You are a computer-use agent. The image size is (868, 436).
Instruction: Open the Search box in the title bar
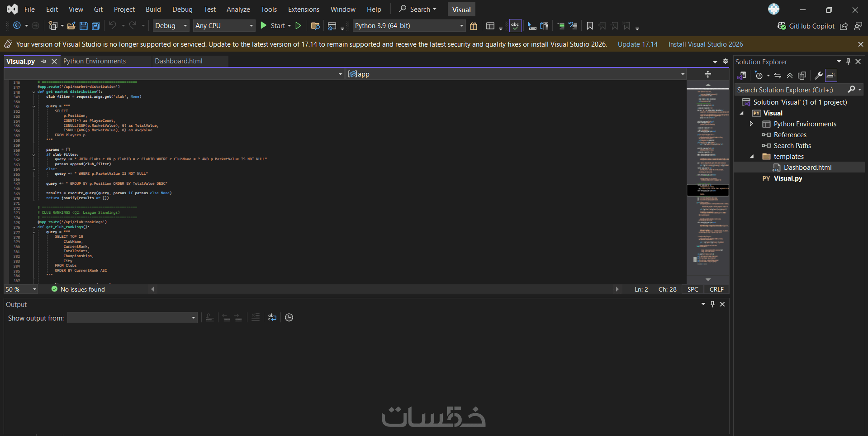coord(417,10)
